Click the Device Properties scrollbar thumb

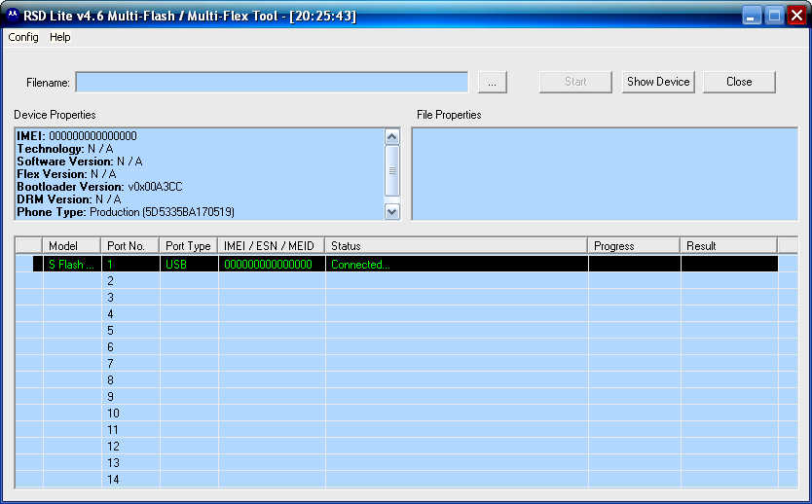392,170
